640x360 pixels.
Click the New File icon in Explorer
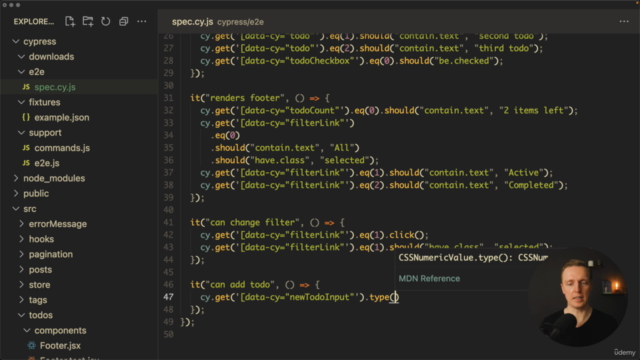[x=70, y=21]
